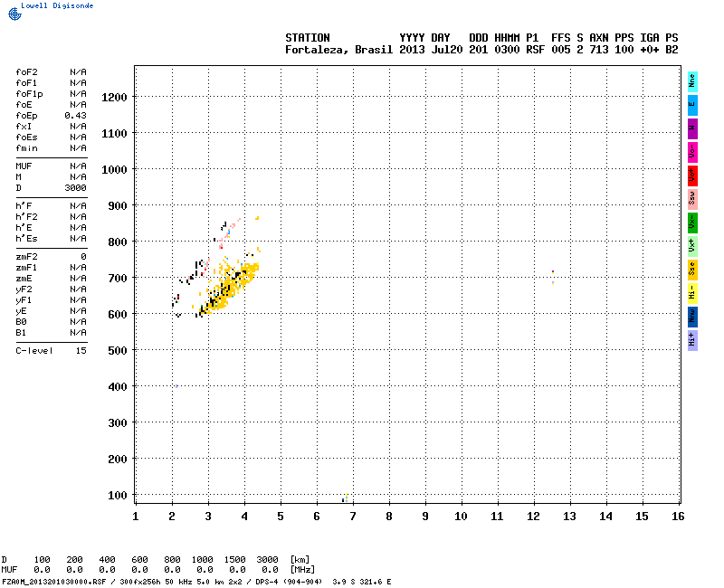Select the yellow Hi- legend swatch
The image size is (724, 588).
(692, 293)
